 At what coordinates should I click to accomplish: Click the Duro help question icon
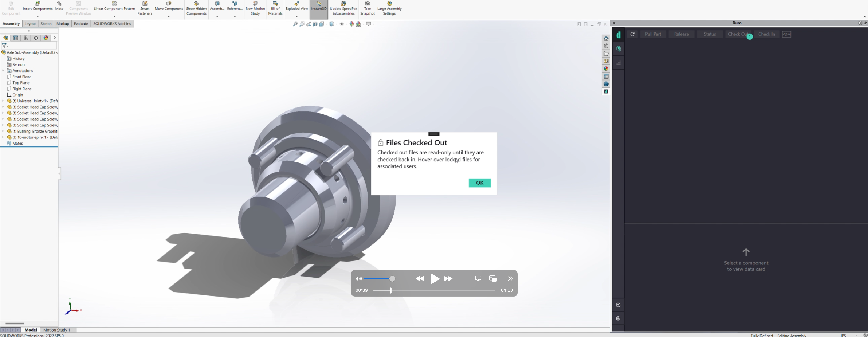618,305
